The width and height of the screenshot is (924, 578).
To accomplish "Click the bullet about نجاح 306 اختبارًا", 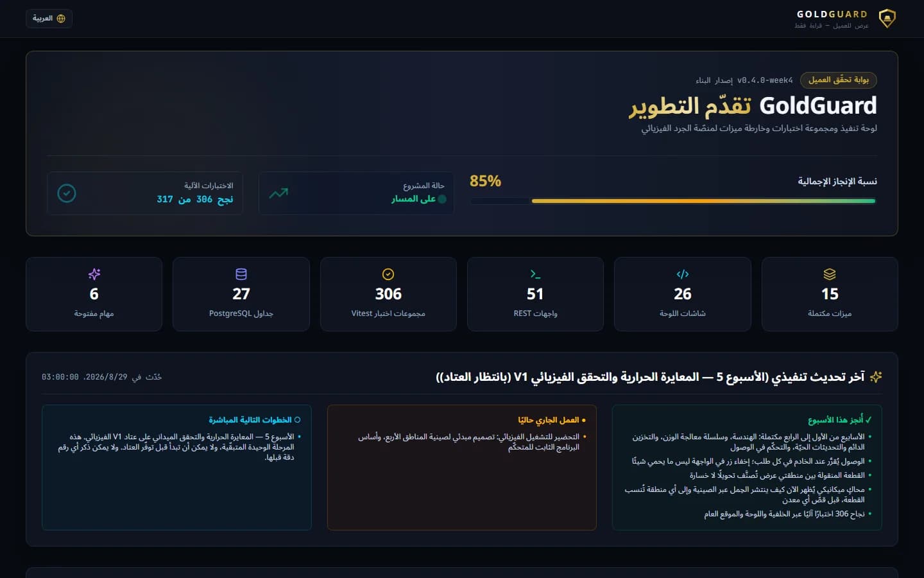I will coord(784,514).
